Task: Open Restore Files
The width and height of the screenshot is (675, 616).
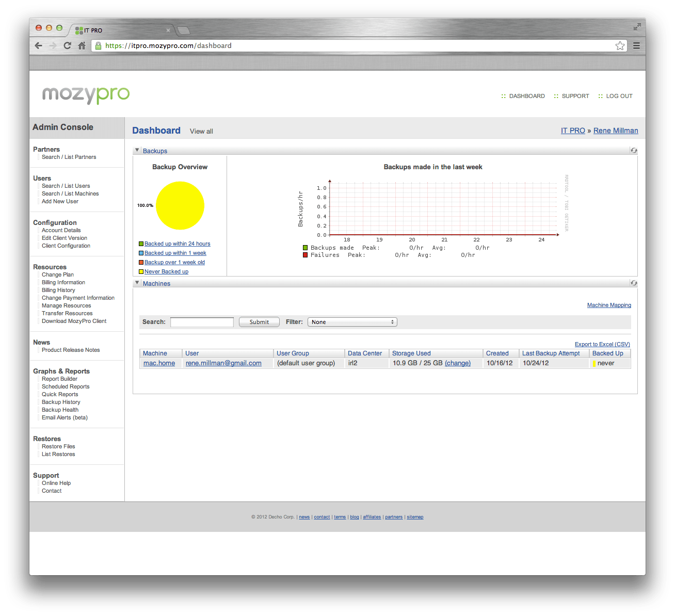Action: (x=58, y=446)
